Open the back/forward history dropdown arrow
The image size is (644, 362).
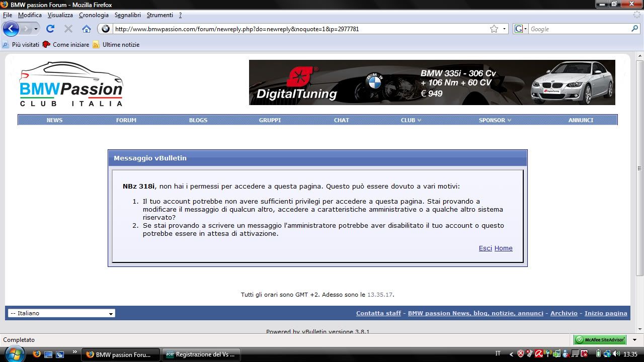point(36,29)
